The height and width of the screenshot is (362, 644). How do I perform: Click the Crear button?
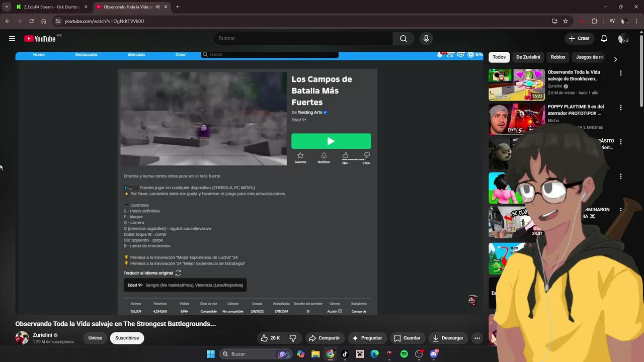pos(579,39)
